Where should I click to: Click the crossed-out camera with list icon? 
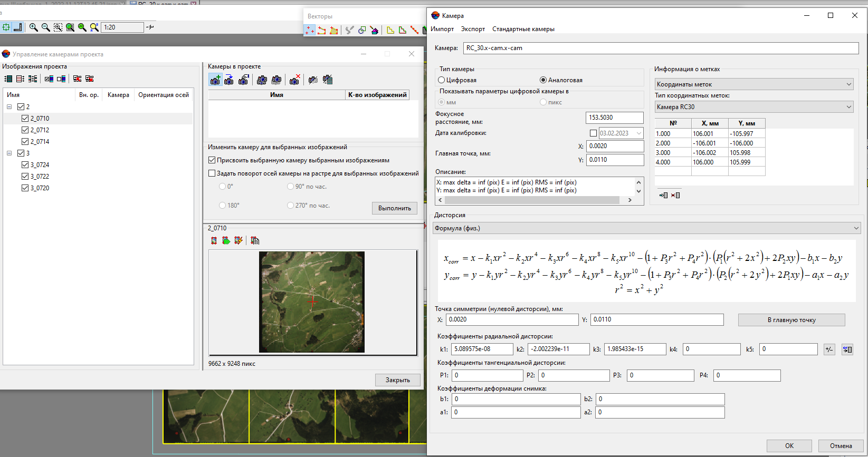tap(328, 80)
